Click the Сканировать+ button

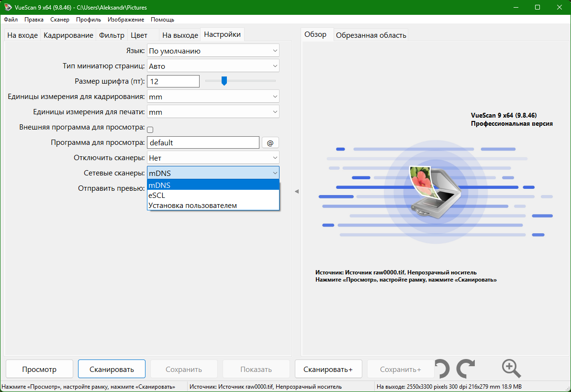coord(328,369)
